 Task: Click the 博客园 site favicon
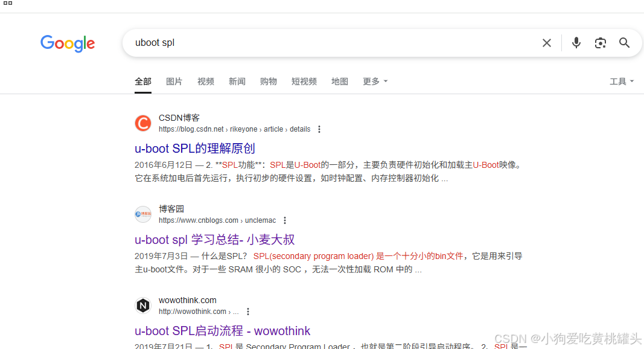click(142, 214)
